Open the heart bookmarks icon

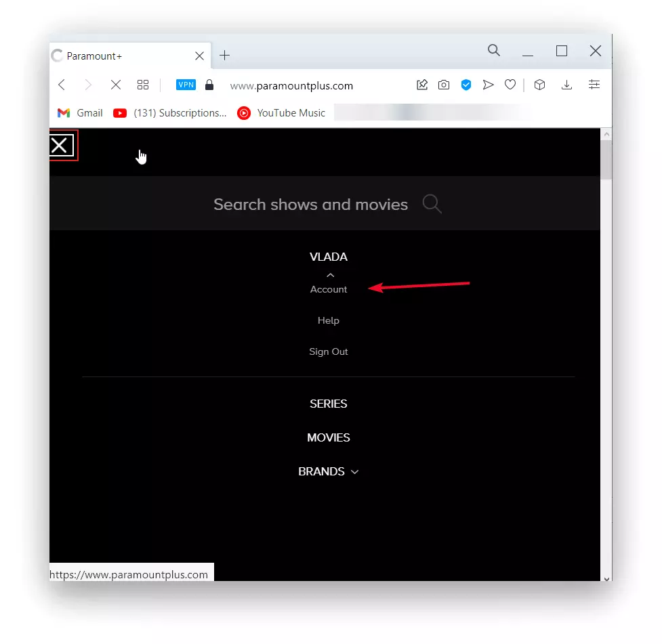tap(510, 85)
